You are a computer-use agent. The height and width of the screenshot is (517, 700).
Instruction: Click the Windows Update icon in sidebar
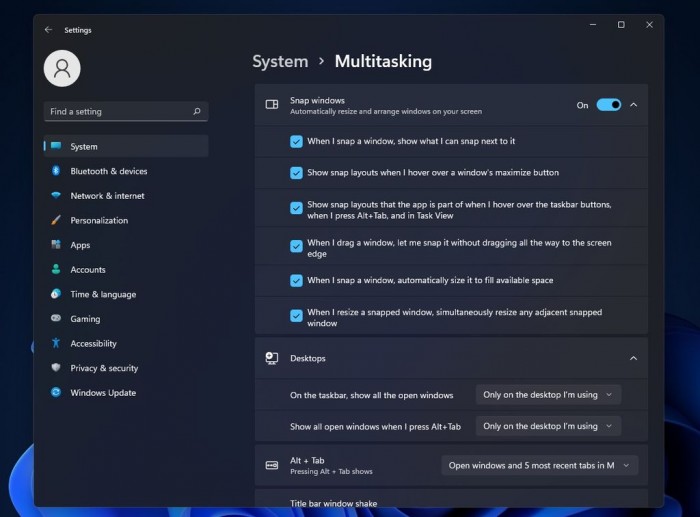pyautogui.click(x=56, y=392)
